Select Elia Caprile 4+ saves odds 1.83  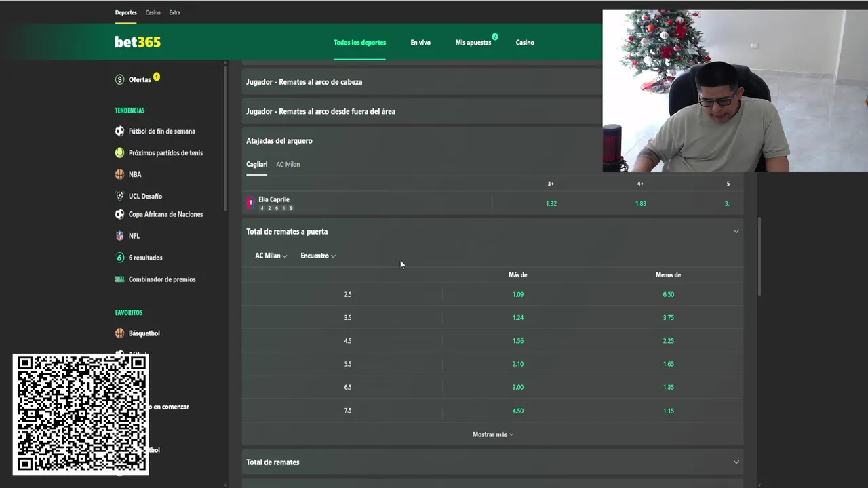point(641,203)
